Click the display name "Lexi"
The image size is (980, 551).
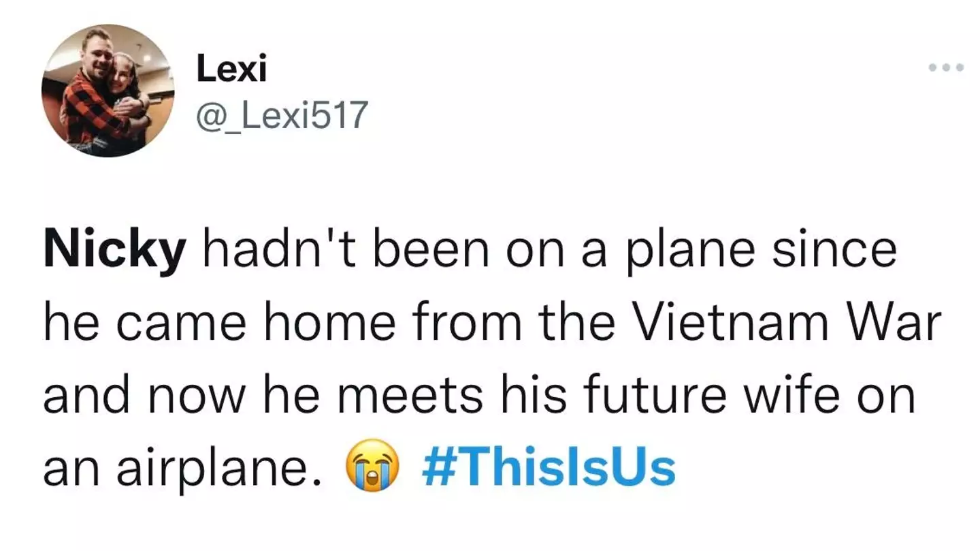coord(231,69)
